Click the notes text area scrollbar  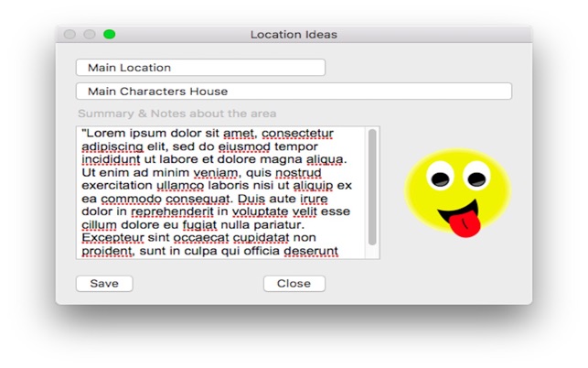click(x=372, y=187)
